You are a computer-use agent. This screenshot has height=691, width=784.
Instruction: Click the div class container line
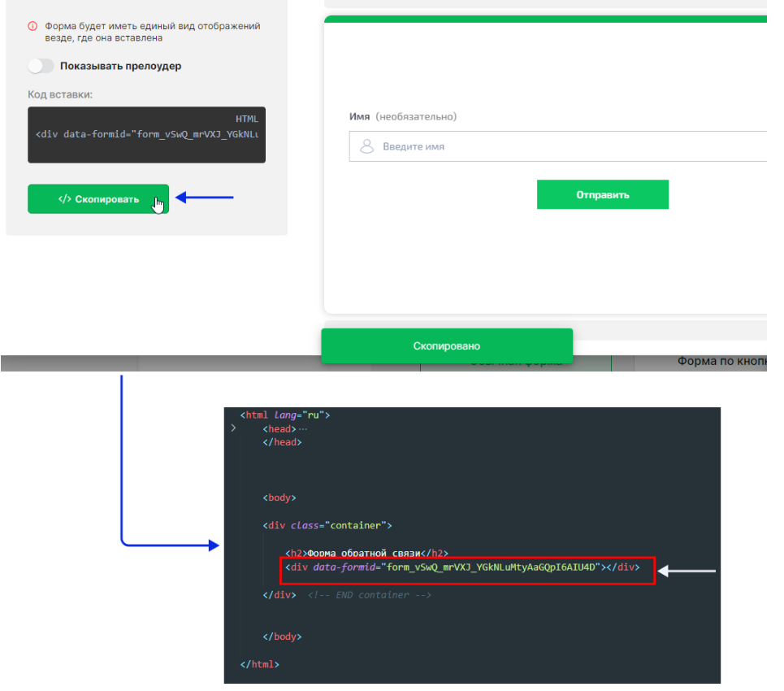click(x=327, y=525)
